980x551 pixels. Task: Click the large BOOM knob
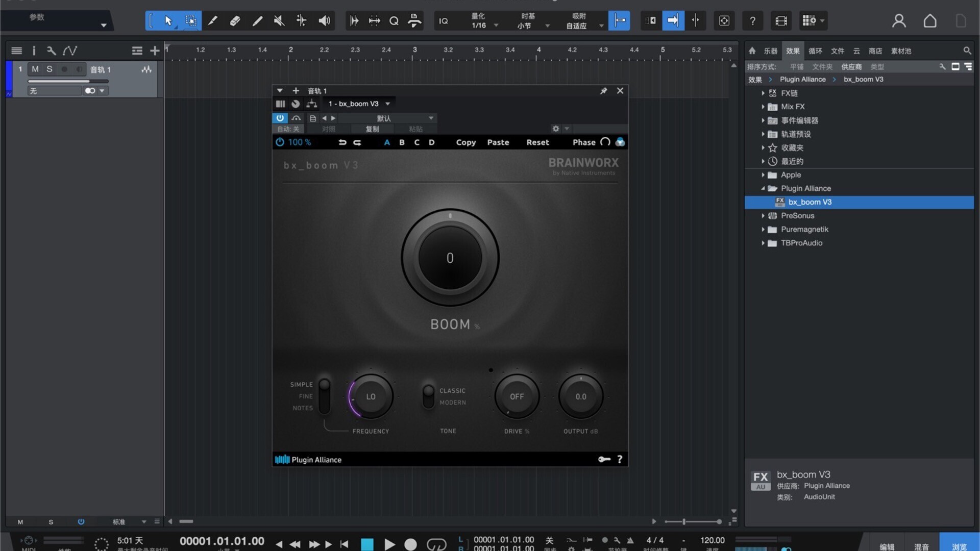click(x=450, y=258)
